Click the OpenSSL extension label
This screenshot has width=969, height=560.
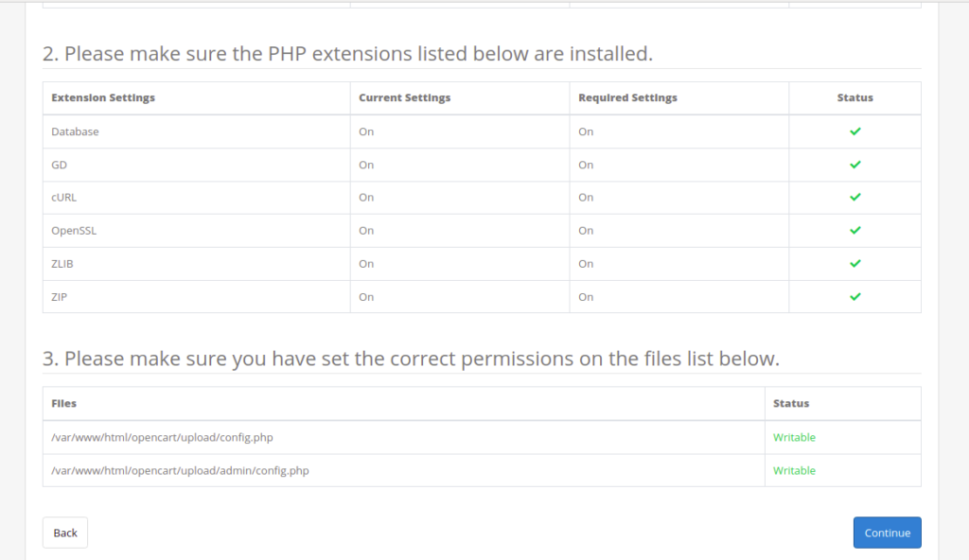click(74, 231)
